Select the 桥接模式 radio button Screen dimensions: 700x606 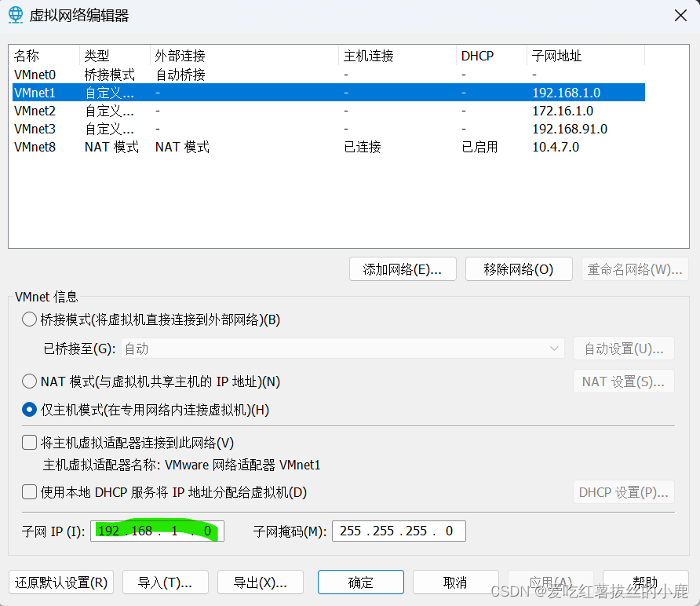pyautogui.click(x=30, y=319)
